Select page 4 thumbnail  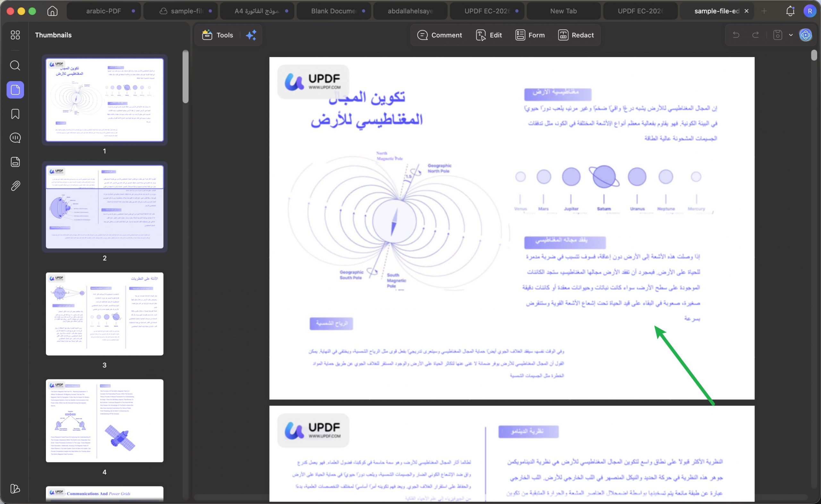(105, 421)
